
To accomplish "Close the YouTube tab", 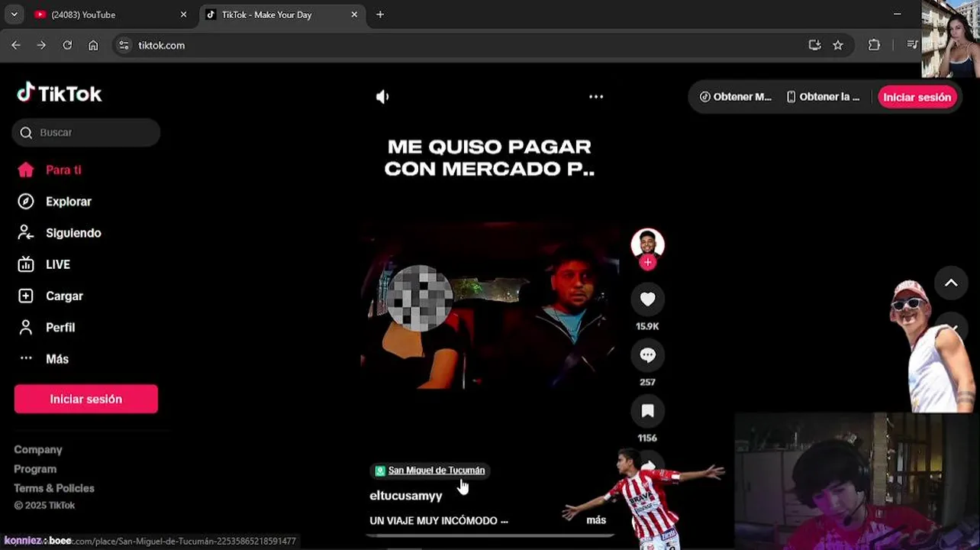I will tap(183, 15).
